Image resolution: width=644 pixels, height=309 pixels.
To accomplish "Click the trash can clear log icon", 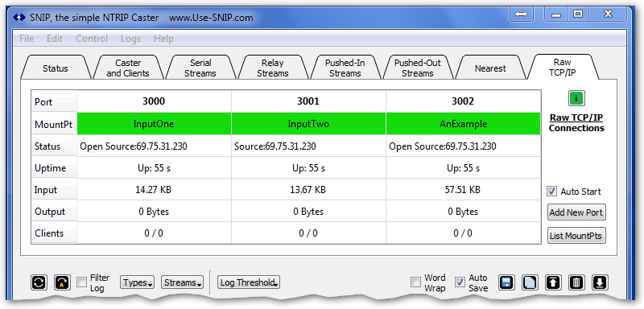I will coord(576,282).
